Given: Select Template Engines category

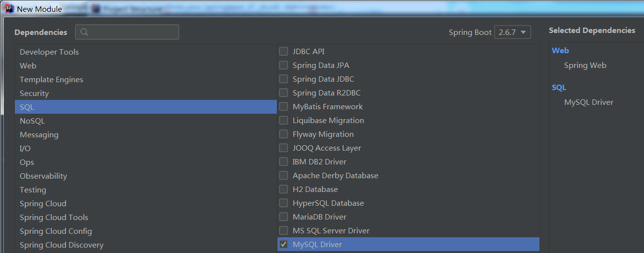Looking at the screenshot, I should pyautogui.click(x=146, y=79).
